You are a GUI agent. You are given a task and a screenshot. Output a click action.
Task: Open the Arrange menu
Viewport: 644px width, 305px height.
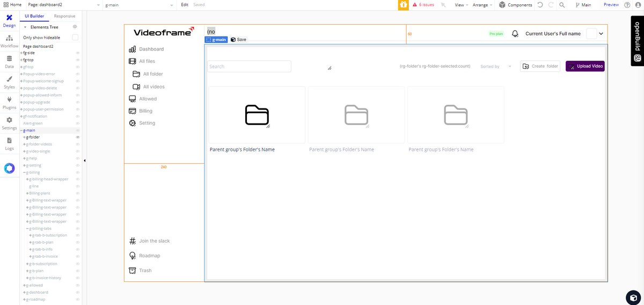(483, 5)
